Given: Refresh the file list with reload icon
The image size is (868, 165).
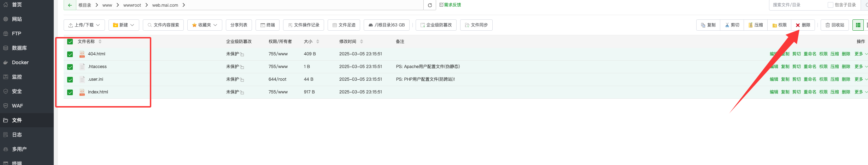Looking at the screenshot, I should [x=430, y=5].
